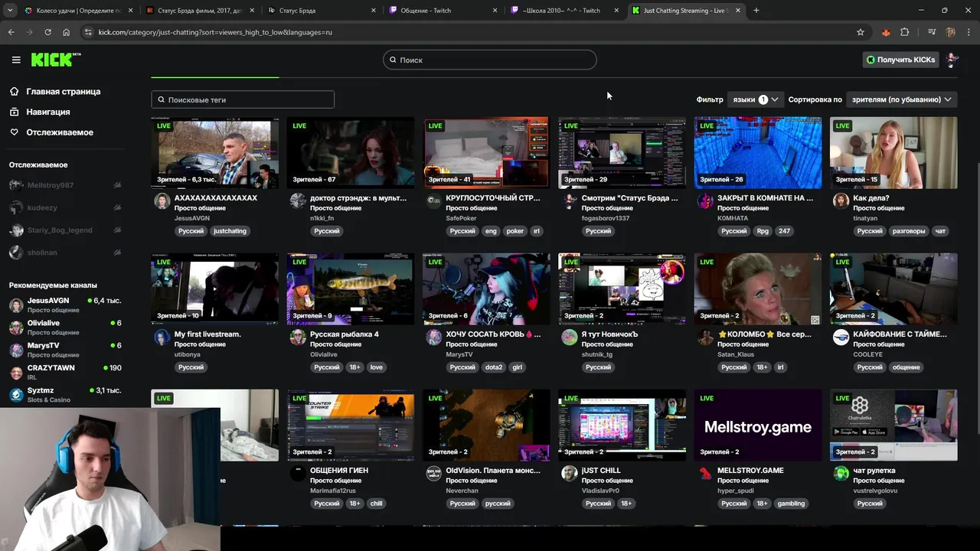Click sholinan notification mute icon

tap(117, 253)
